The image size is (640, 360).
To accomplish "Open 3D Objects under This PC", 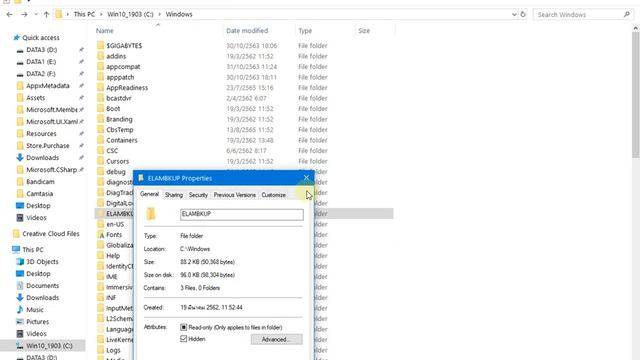I will coord(42,262).
